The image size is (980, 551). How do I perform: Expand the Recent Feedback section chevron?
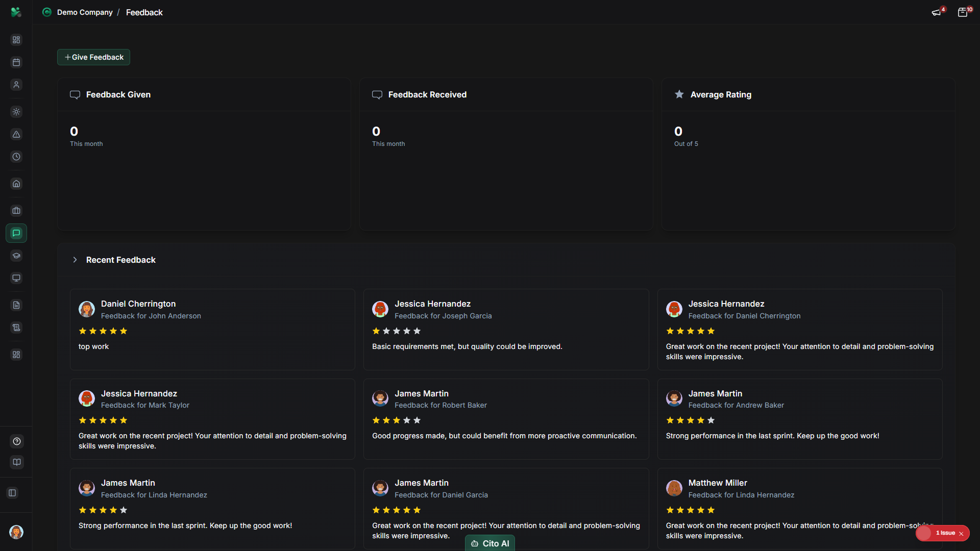click(x=75, y=260)
